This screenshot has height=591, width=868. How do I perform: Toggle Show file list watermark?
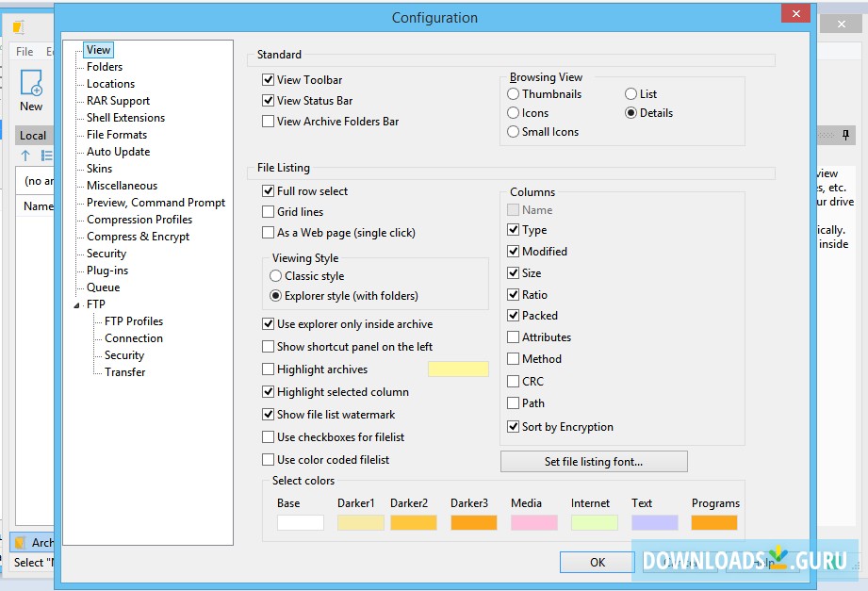coord(268,415)
